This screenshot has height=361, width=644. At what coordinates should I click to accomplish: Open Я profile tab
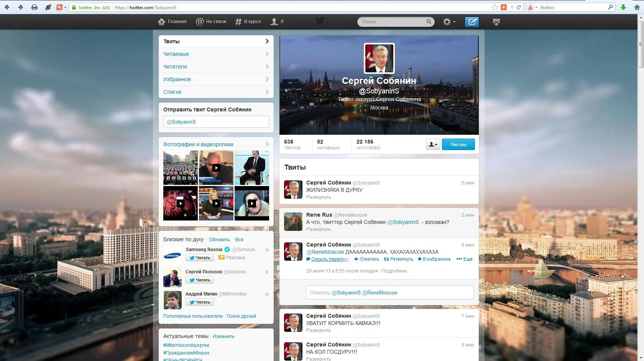pyautogui.click(x=277, y=21)
